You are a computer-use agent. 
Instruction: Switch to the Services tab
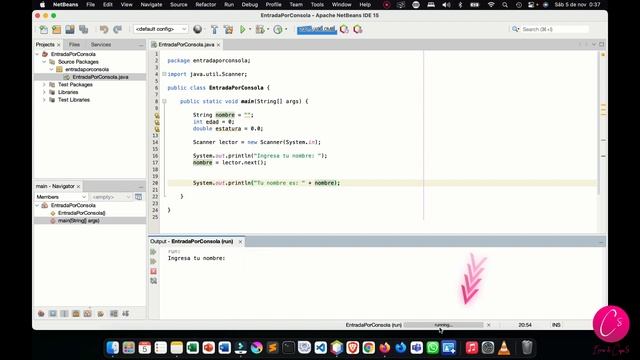101,44
